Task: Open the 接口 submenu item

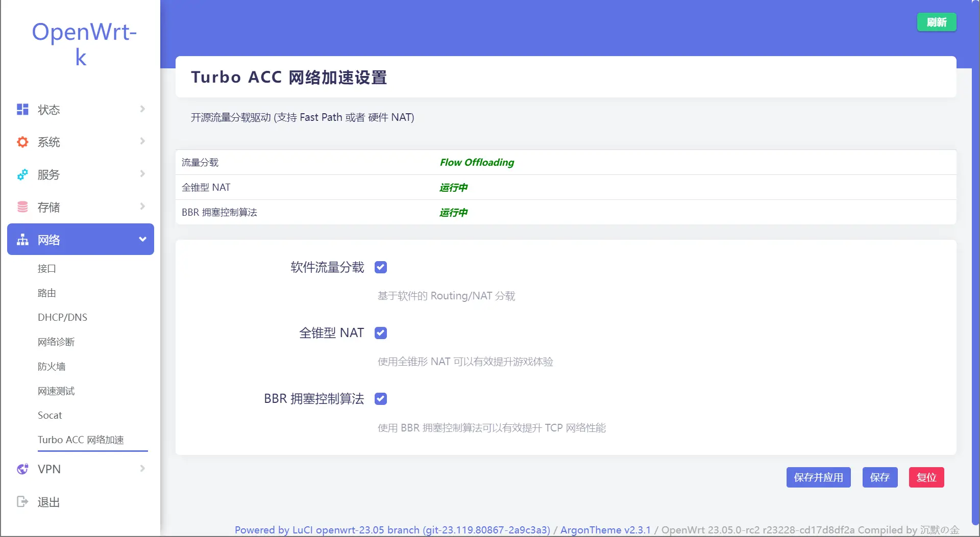Action: [x=47, y=268]
